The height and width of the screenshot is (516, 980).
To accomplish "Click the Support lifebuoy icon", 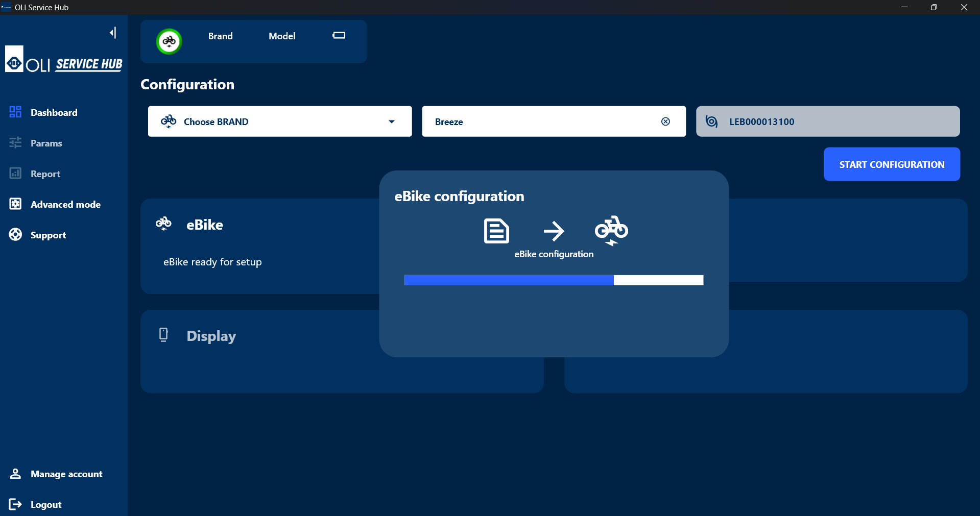I will tap(15, 234).
